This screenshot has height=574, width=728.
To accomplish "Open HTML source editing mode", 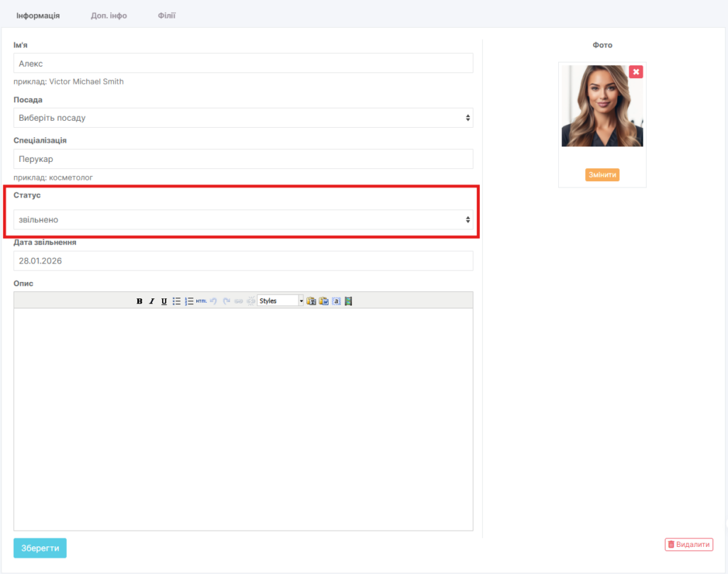I will point(201,301).
